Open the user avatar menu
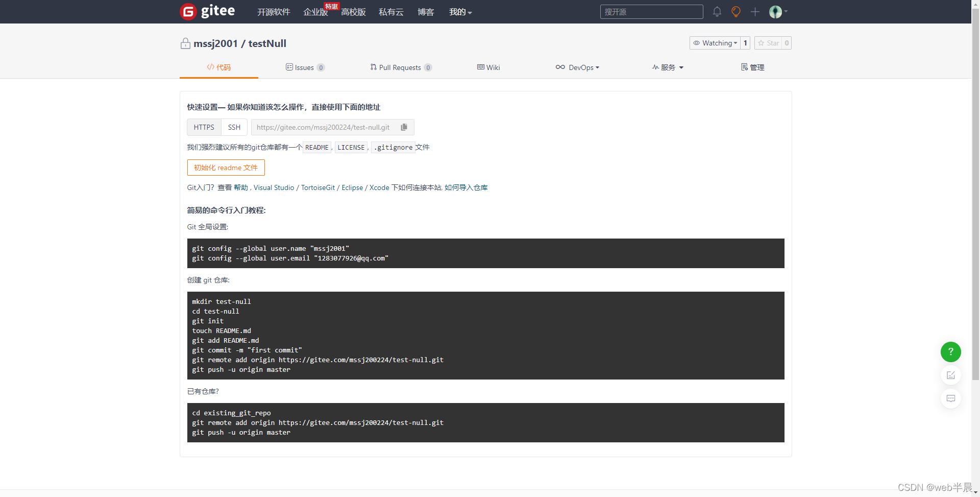 (x=778, y=11)
